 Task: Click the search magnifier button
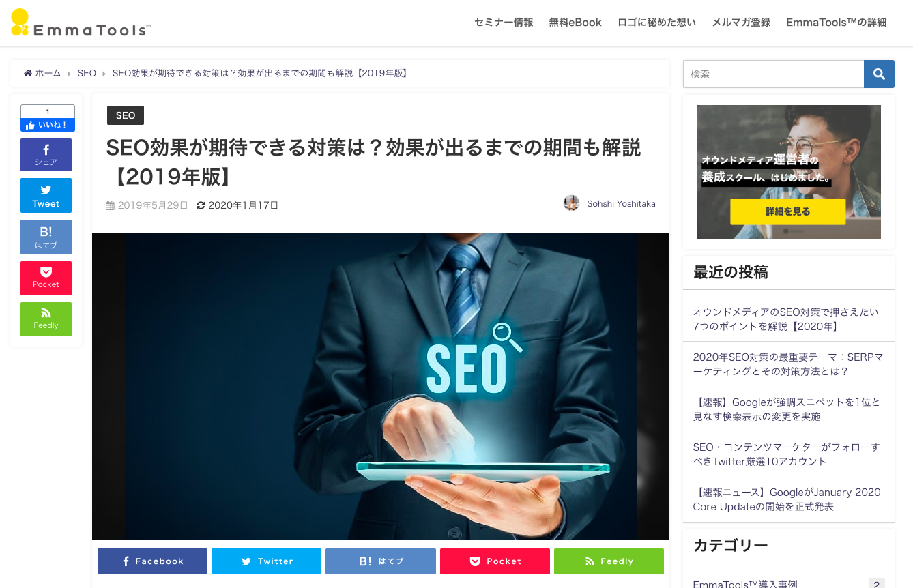tap(879, 74)
